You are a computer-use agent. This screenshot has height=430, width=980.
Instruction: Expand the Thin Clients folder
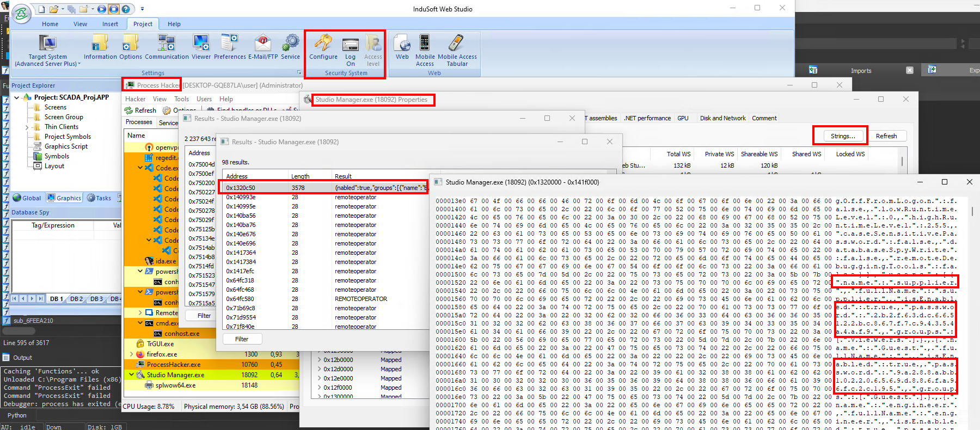[x=27, y=127]
